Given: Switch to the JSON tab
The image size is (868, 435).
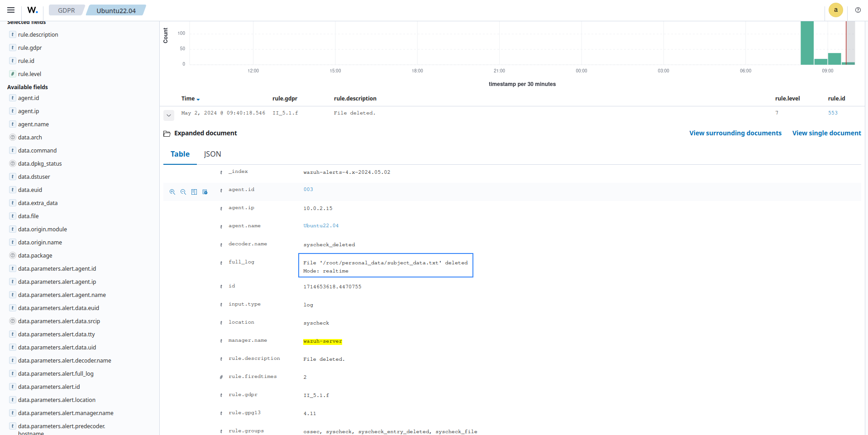Looking at the screenshot, I should pos(212,154).
